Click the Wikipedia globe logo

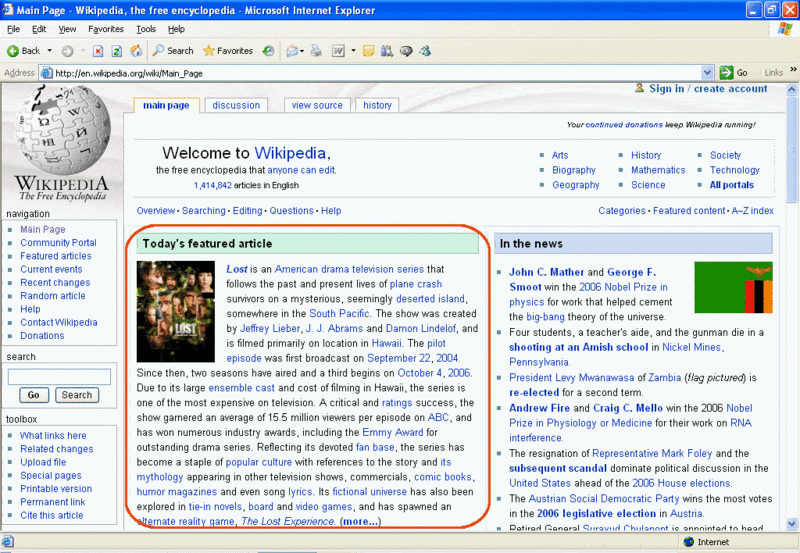[63, 129]
